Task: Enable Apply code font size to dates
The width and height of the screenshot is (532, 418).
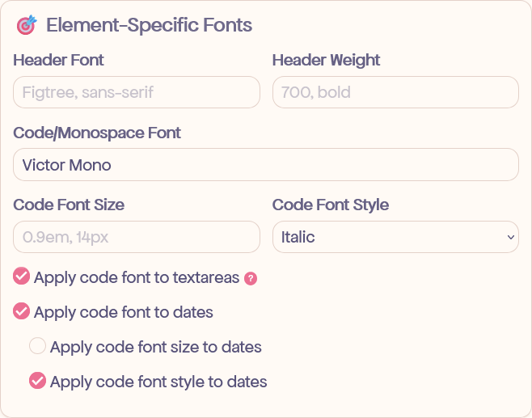Action: [37, 346]
